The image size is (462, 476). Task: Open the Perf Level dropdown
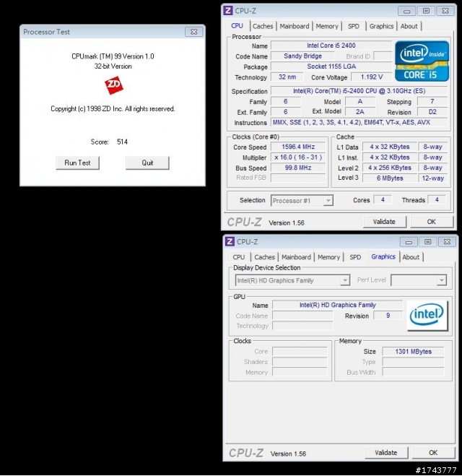[442, 280]
